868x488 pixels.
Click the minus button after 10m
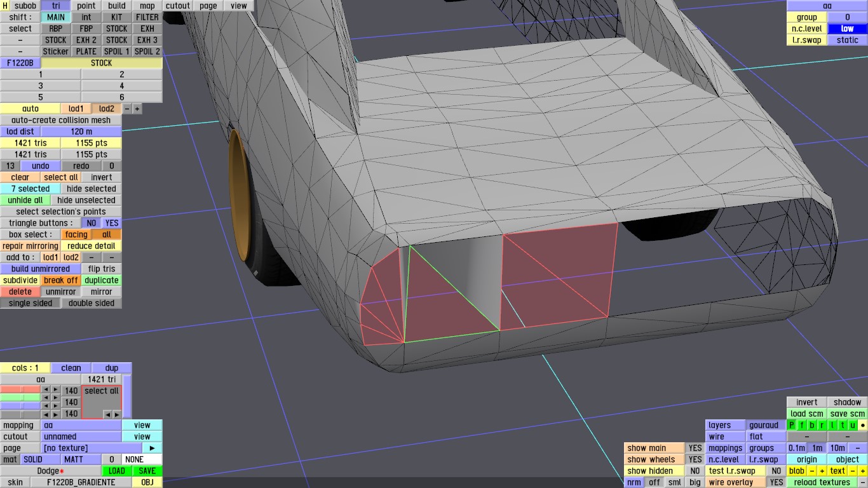pyautogui.click(x=858, y=448)
